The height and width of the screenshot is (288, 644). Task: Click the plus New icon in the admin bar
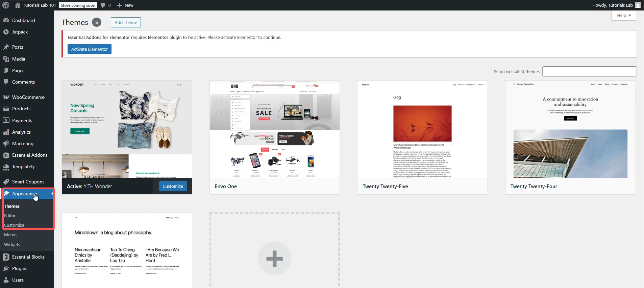(x=119, y=5)
